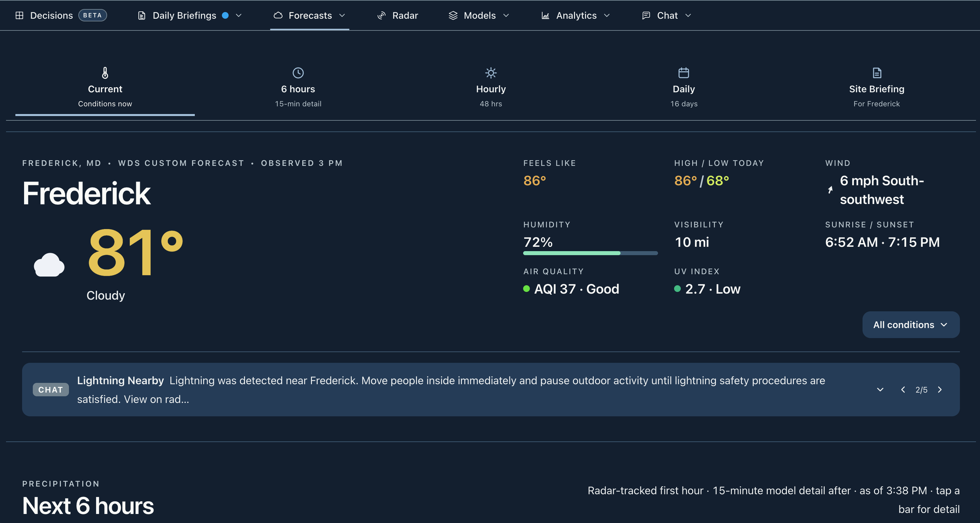Click the BETA badge next to Decisions
Image resolution: width=980 pixels, height=523 pixels.
tap(92, 16)
